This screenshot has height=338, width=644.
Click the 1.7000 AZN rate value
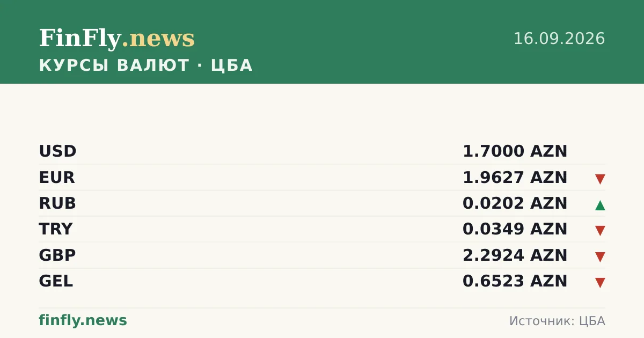[515, 151]
